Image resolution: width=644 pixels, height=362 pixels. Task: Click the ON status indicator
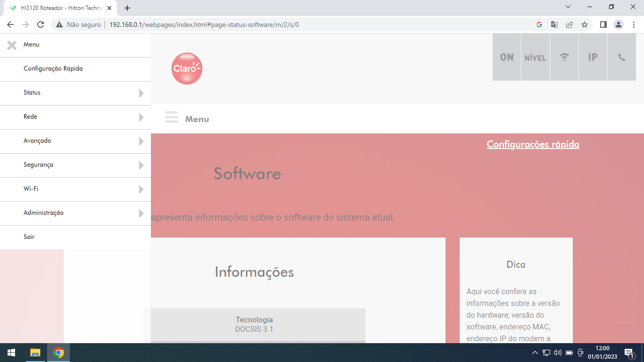(507, 57)
